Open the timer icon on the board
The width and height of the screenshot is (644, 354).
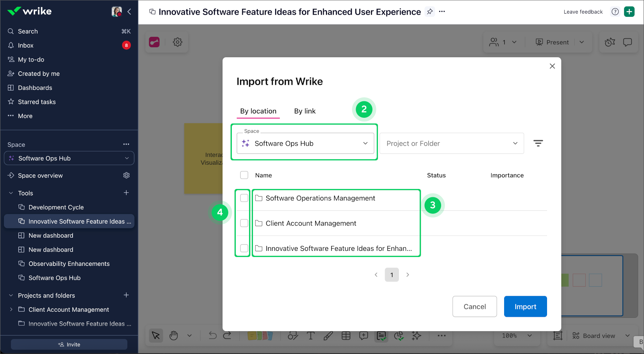point(610,42)
